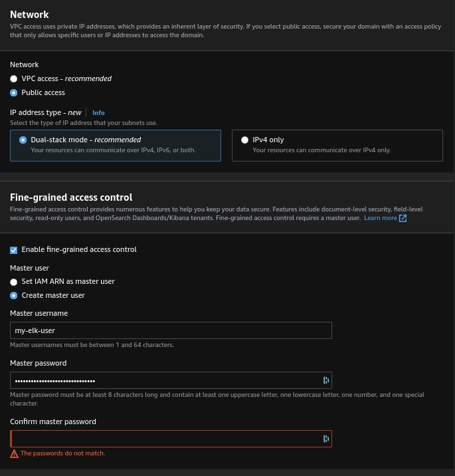Pick the IPv4 only radio option
The height and width of the screenshot is (476, 455).
click(x=245, y=140)
